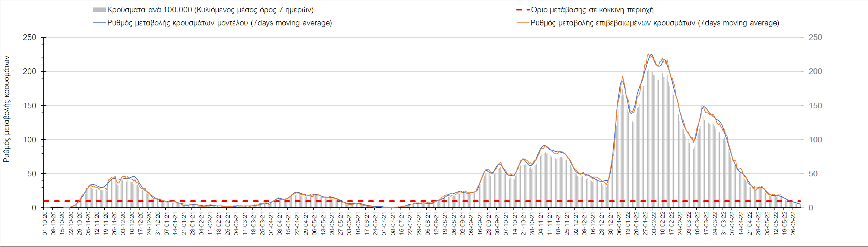Click the blue line legend marker
868x247 pixels.
(99, 23)
